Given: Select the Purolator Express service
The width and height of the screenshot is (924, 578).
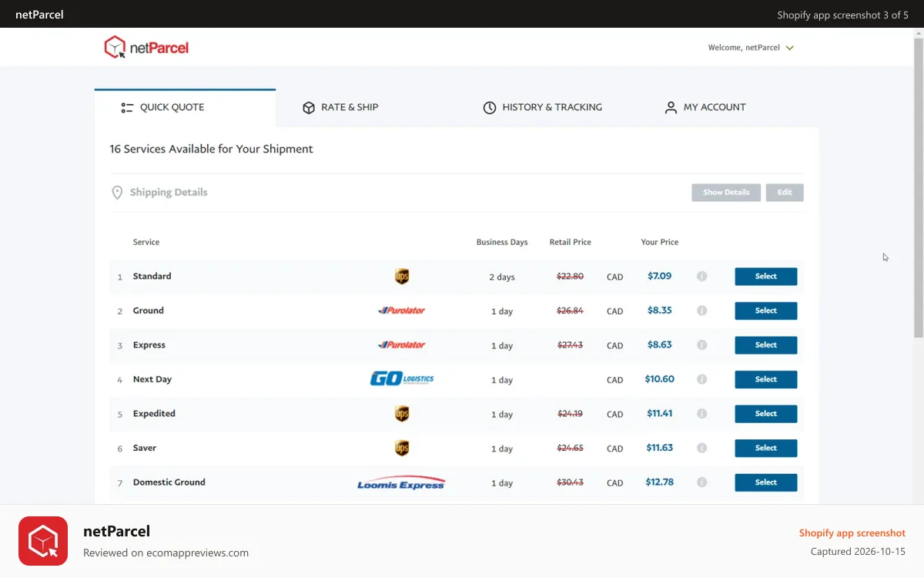Looking at the screenshot, I should pos(766,345).
